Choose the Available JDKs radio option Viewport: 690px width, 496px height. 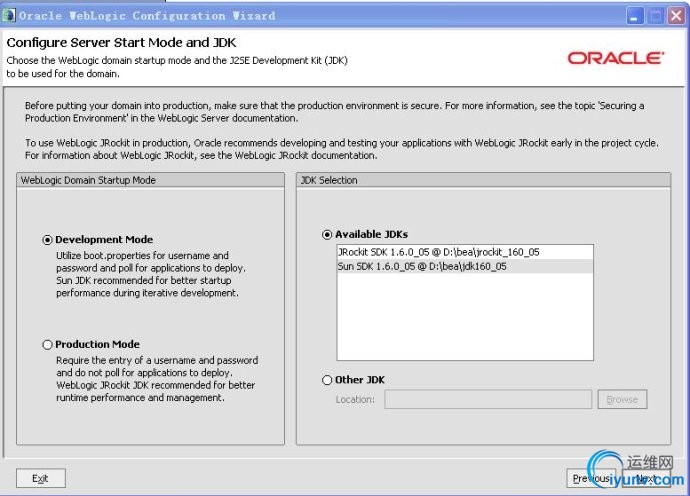click(x=327, y=235)
